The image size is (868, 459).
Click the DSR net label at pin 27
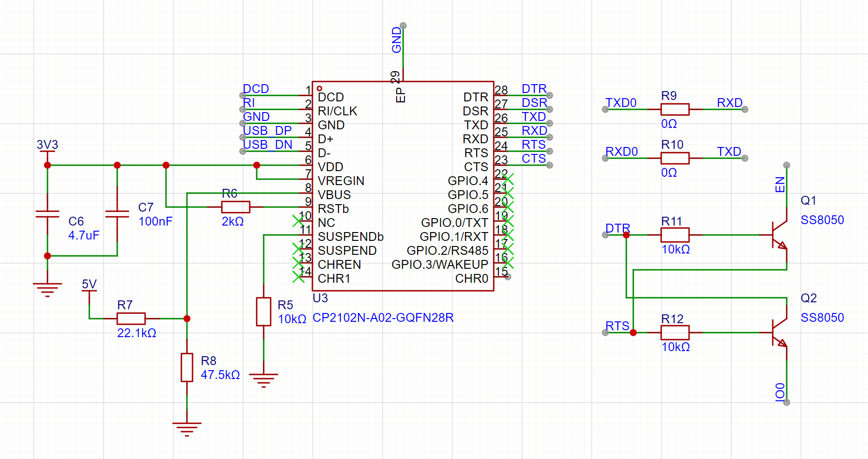pyautogui.click(x=535, y=103)
